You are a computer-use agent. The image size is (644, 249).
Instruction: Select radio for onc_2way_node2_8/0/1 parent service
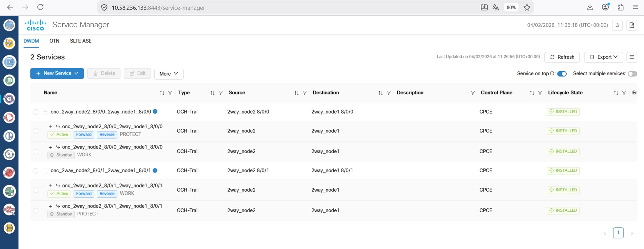[36, 171]
